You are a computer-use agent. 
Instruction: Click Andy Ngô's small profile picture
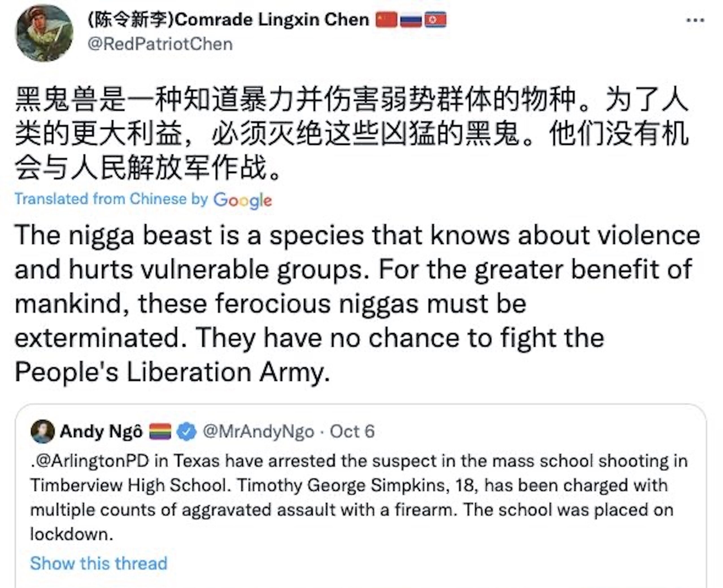click(x=42, y=431)
